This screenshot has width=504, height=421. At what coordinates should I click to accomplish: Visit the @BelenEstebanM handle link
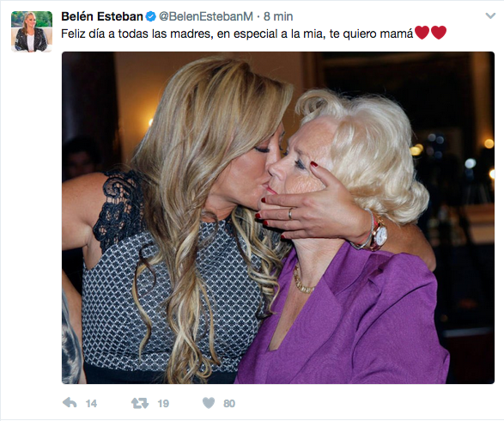[x=206, y=16]
